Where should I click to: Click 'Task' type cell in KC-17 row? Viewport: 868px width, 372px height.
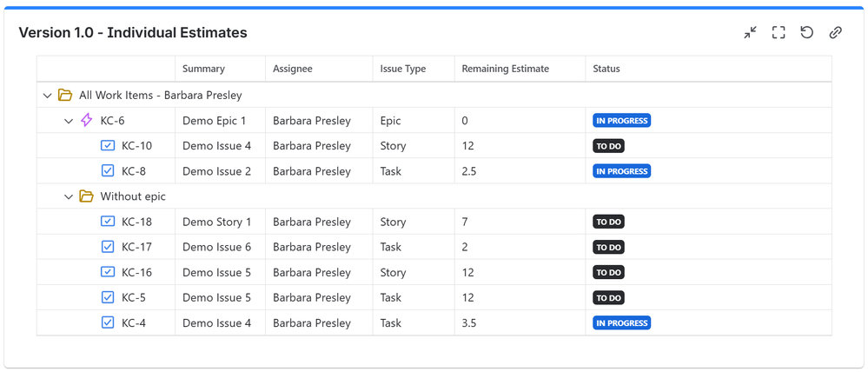coord(414,247)
